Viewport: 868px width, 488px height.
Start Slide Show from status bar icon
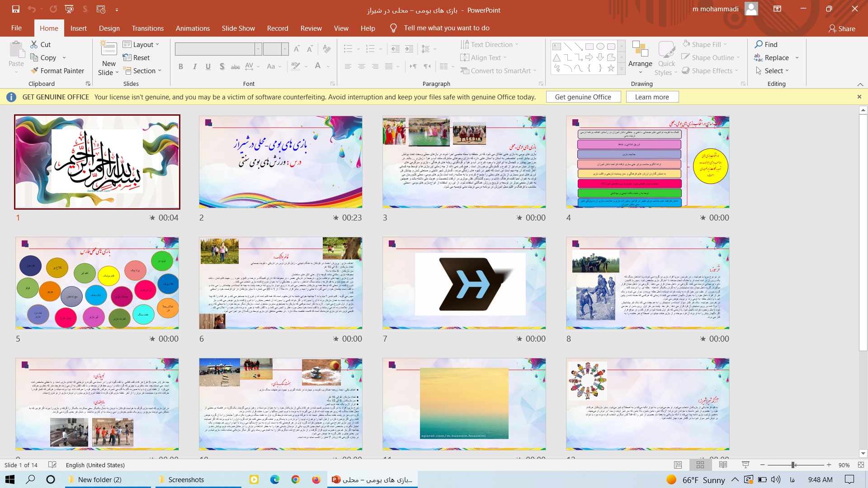[x=745, y=465]
